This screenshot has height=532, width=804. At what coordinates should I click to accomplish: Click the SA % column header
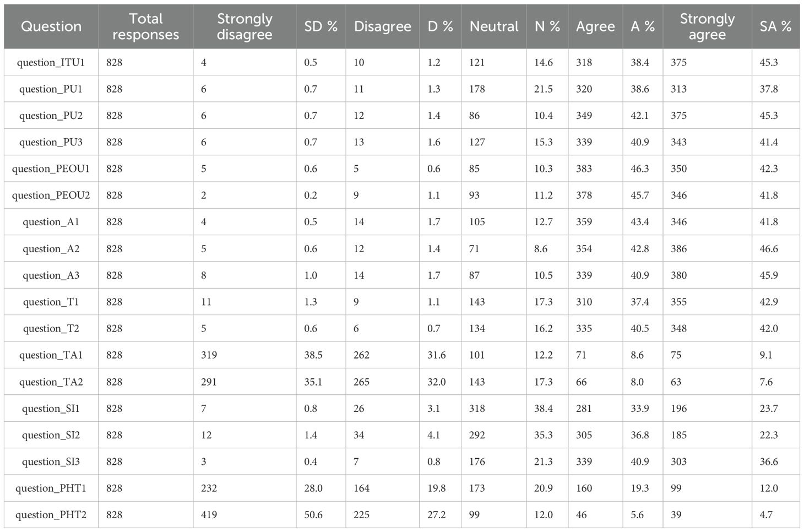[775, 26]
